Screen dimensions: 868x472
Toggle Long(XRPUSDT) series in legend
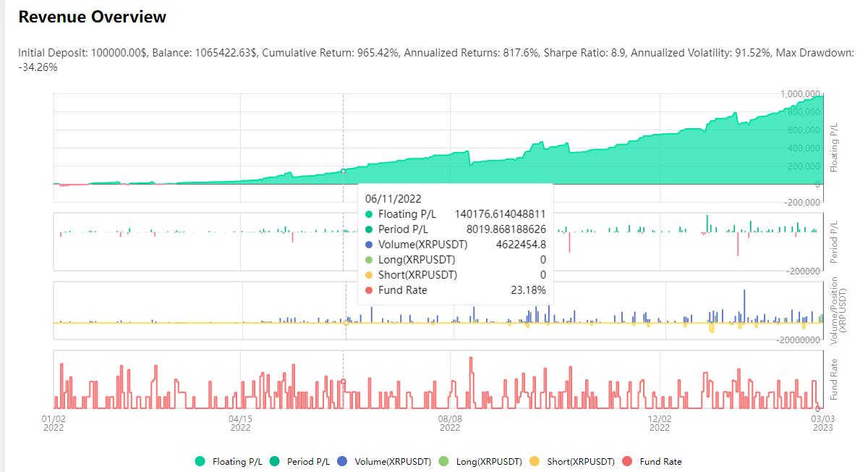(x=480, y=461)
